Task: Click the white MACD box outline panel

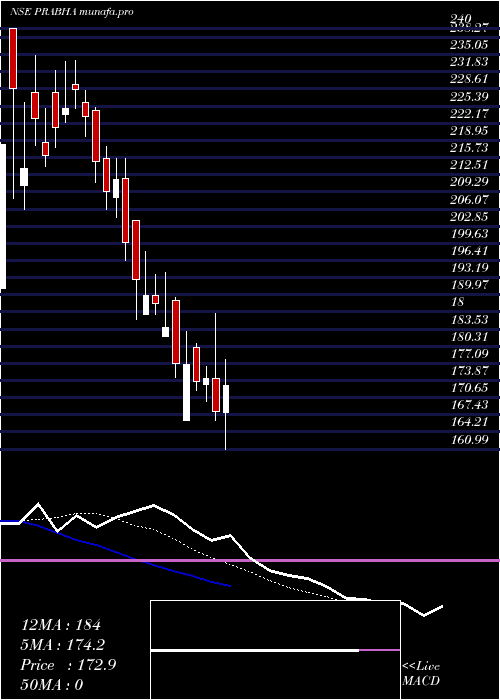Action: click(275, 650)
